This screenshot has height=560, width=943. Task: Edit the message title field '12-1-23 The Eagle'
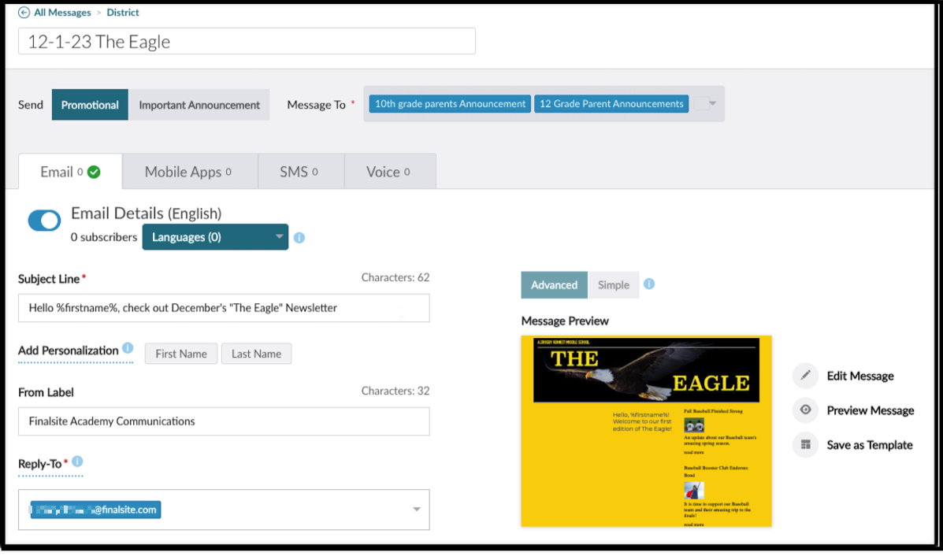247,41
